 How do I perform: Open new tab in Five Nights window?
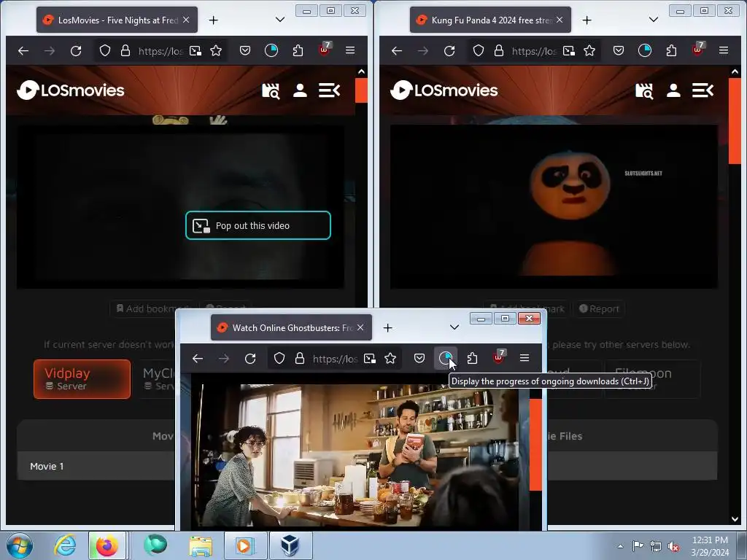click(x=214, y=20)
